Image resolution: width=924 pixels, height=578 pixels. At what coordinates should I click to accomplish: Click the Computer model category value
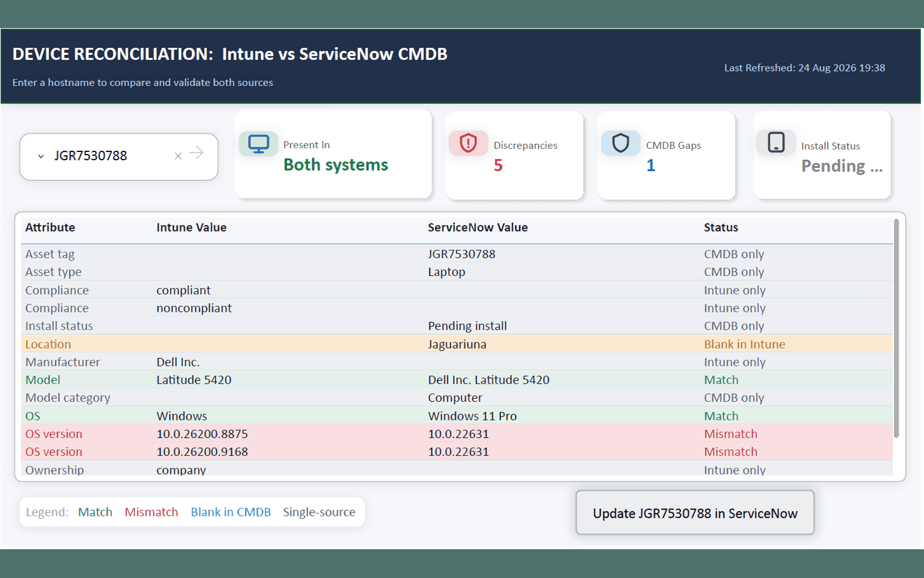click(455, 398)
